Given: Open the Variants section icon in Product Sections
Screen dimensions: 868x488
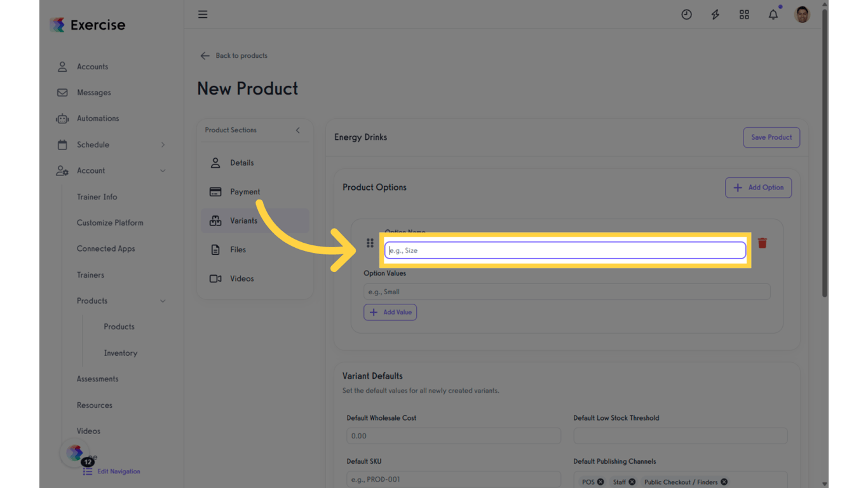Looking at the screenshot, I should pyautogui.click(x=217, y=220).
